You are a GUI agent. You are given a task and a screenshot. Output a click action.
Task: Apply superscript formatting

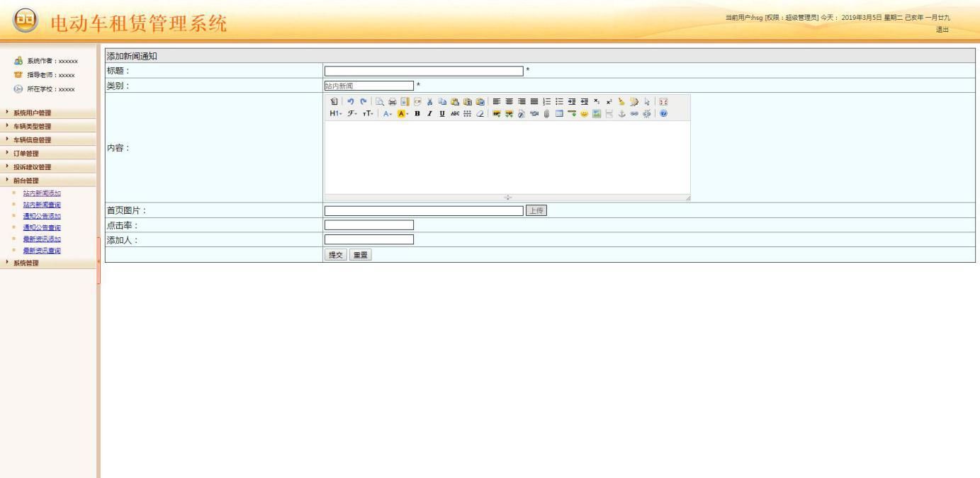click(609, 101)
